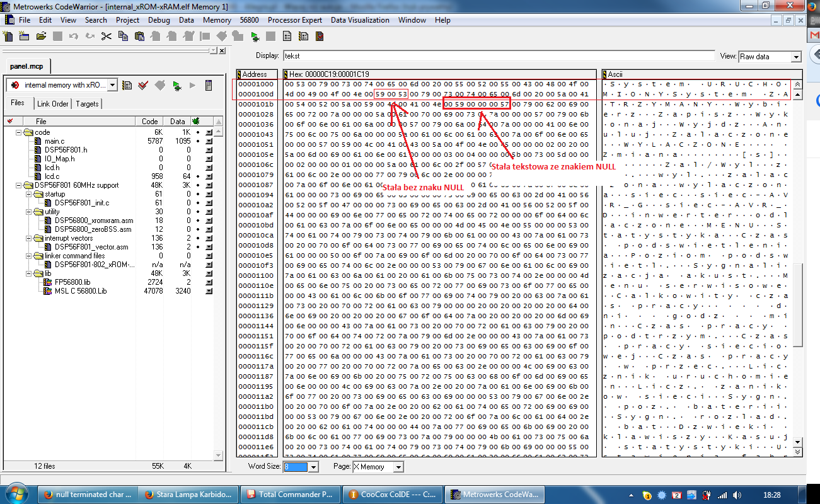Collapse the code folder

click(19, 132)
